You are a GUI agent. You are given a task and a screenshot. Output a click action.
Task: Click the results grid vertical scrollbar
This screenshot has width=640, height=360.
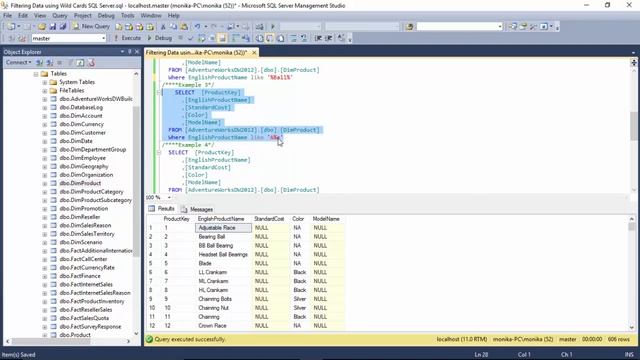[631, 273]
